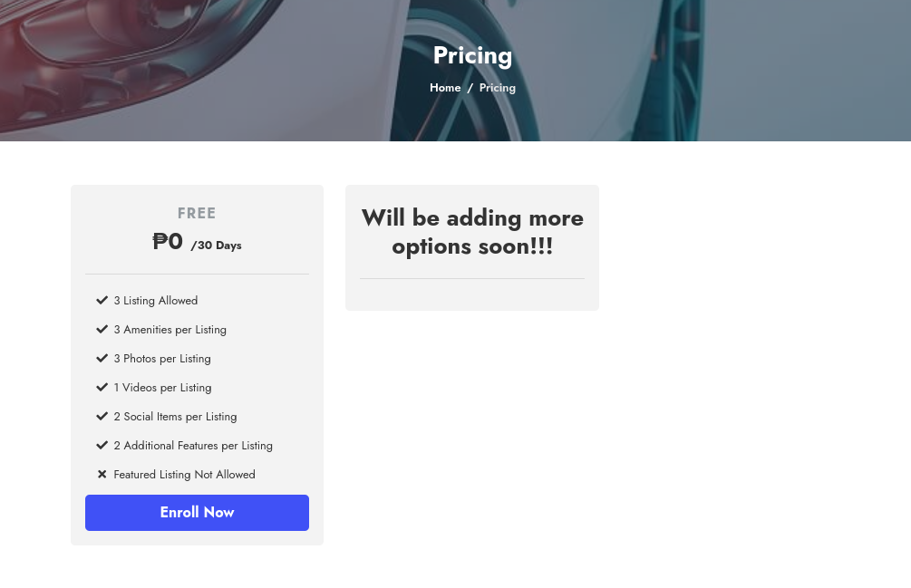Click the checkmark beside 3 Photos per Listing
The width and height of the screenshot is (911, 588).
click(x=102, y=358)
